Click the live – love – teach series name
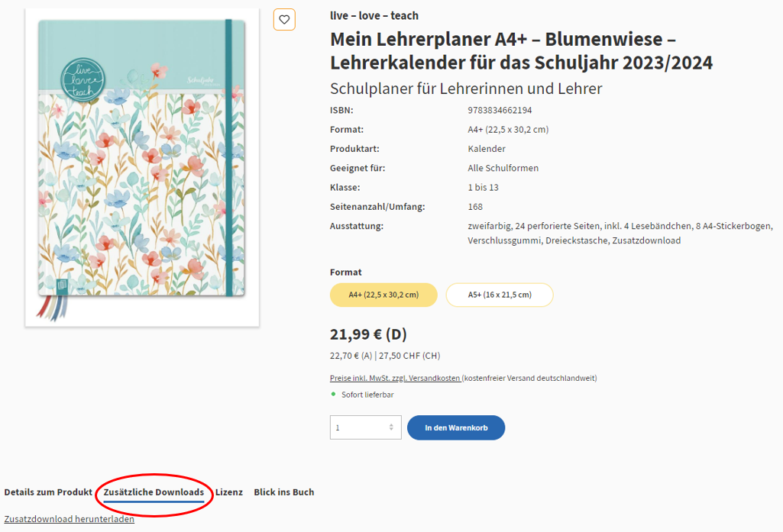Viewport: 783px width, 532px height. point(374,15)
